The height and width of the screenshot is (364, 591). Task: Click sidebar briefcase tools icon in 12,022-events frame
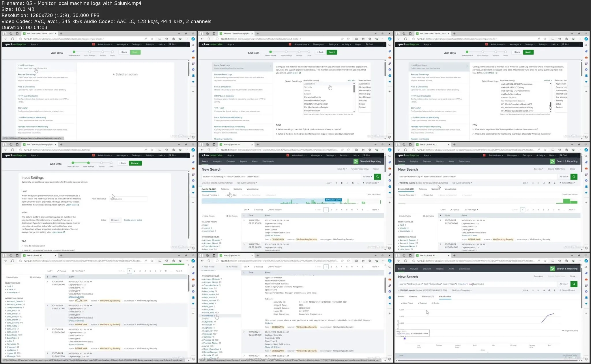[390, 168]
